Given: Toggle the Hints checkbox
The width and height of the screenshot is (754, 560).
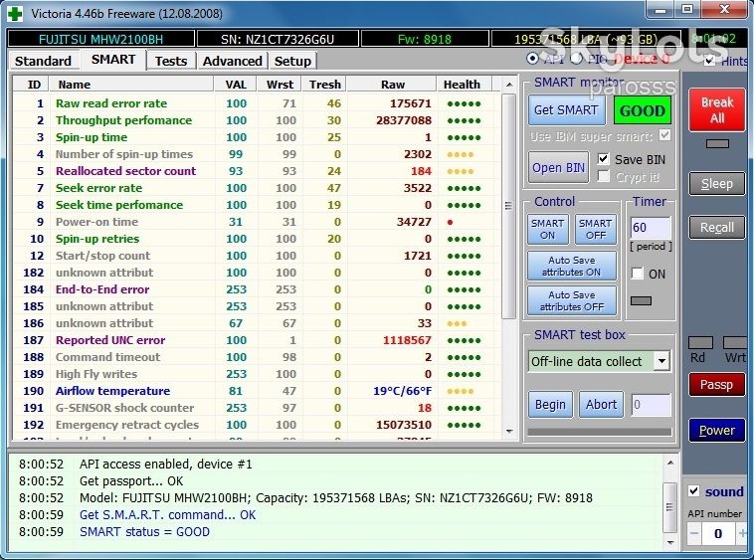Looking at the screenshot, I should click(x=709, y=61).
